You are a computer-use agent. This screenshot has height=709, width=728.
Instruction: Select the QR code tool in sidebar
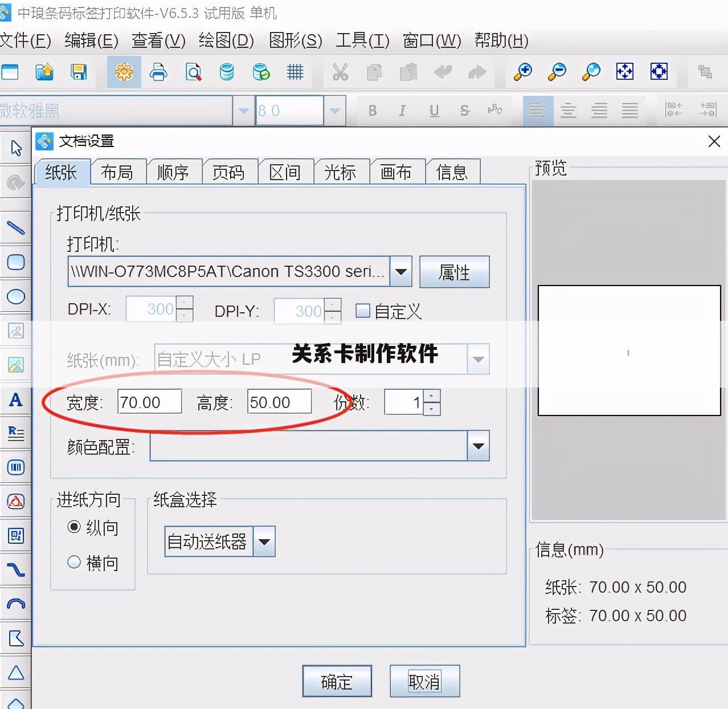pos(16,536)
